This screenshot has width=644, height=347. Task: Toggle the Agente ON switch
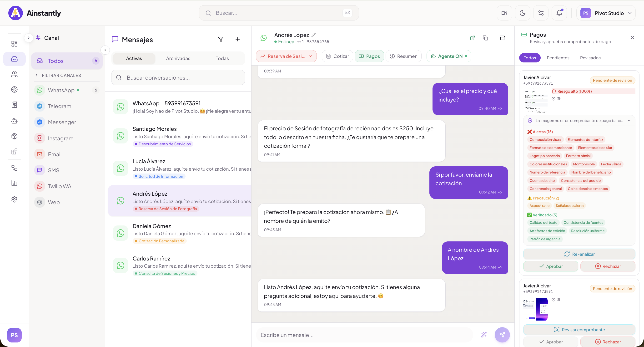[x=449, y=56]
